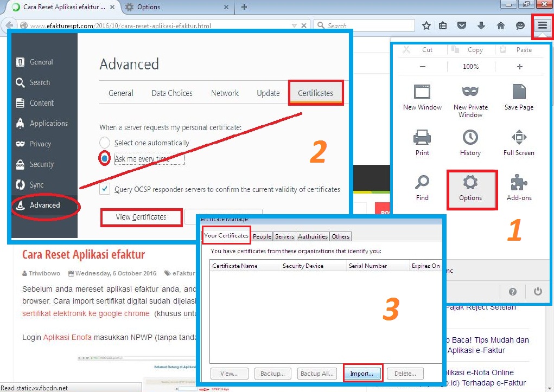554x392 pixels.
Task: Zoom in with the plus button
Action: [519, 66]
